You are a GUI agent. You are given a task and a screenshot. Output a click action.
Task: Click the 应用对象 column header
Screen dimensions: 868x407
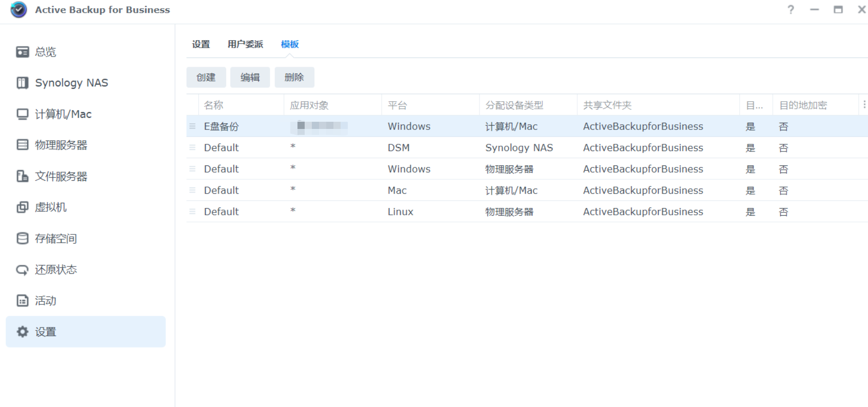[332, 105]
